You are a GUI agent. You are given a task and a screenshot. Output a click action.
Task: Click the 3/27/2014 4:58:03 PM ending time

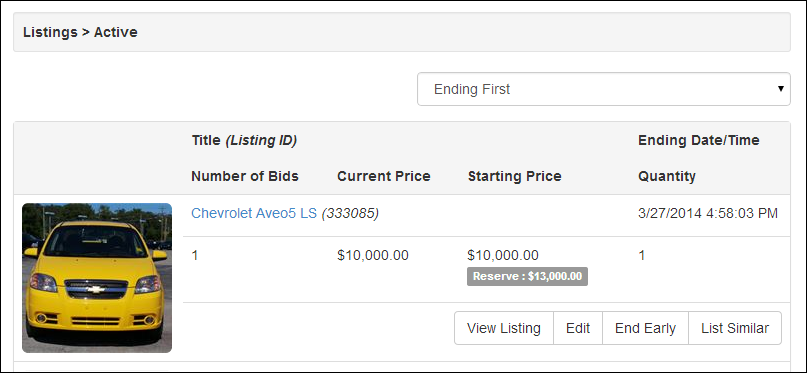click(x=708, y=214)
